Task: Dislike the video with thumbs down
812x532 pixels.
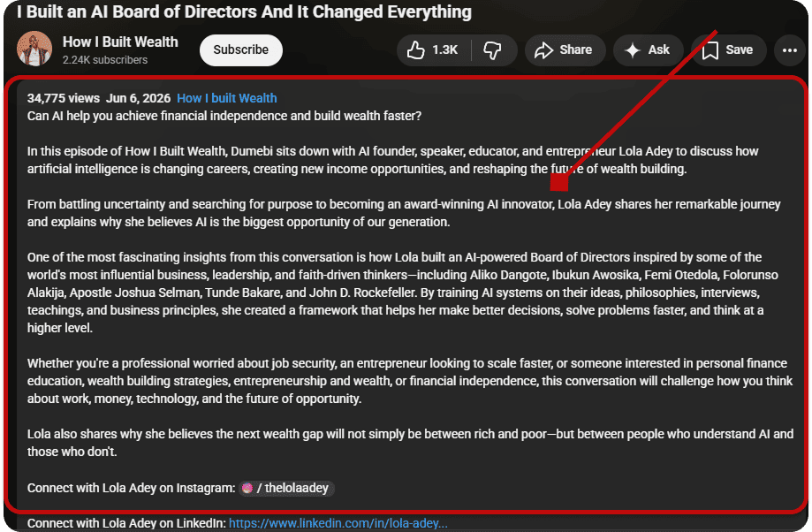Action: [493, 50]
